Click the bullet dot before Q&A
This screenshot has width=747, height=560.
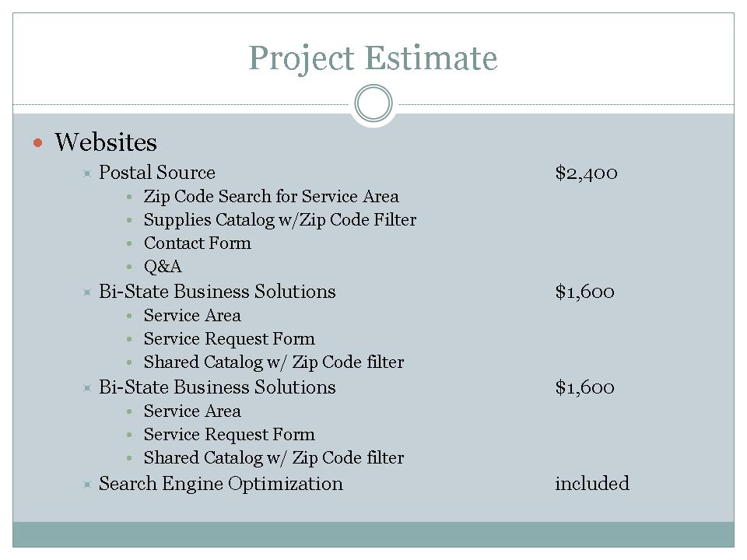pyautogui.click(x=128, y=268)
